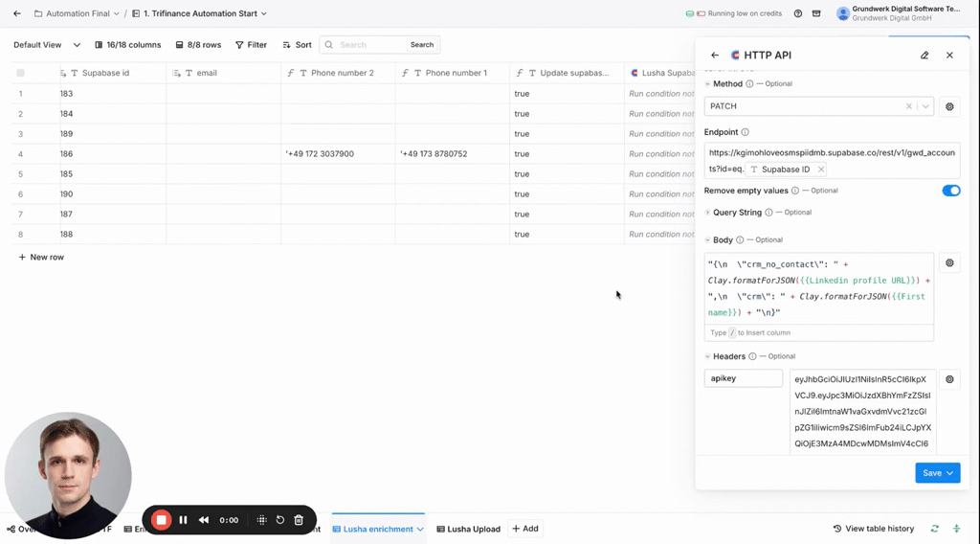Open the Default View dropdown

[x=43, y=45]
